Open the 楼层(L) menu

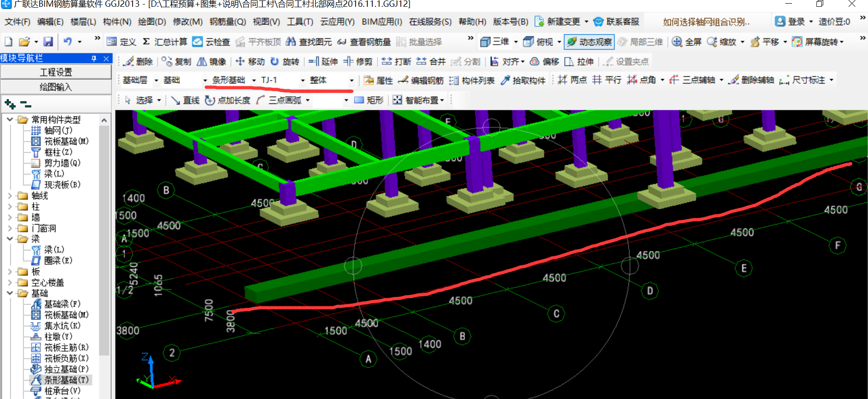[x=83, y=22]
